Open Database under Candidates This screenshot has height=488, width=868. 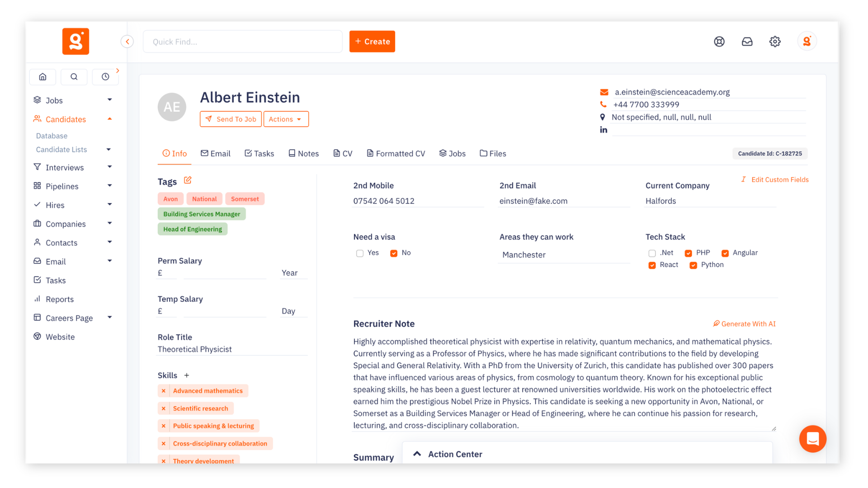click(x=52, y=136)
